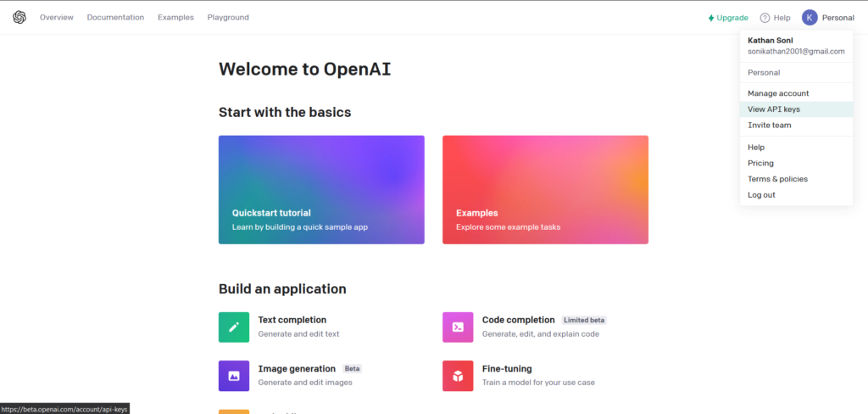Screen dimensions: 868x414
Task: Go to the Documentation tab
Action: pyautogui.click(x=115, y=17)
